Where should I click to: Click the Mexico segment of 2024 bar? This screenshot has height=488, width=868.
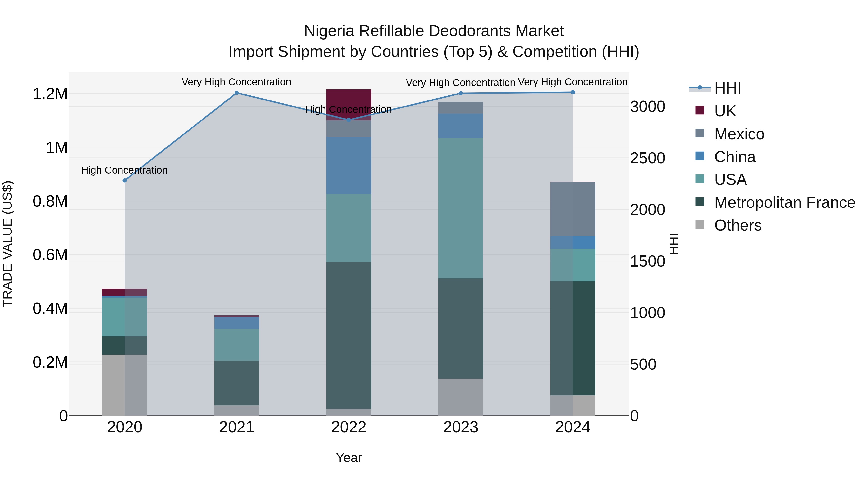click(573, 209)
